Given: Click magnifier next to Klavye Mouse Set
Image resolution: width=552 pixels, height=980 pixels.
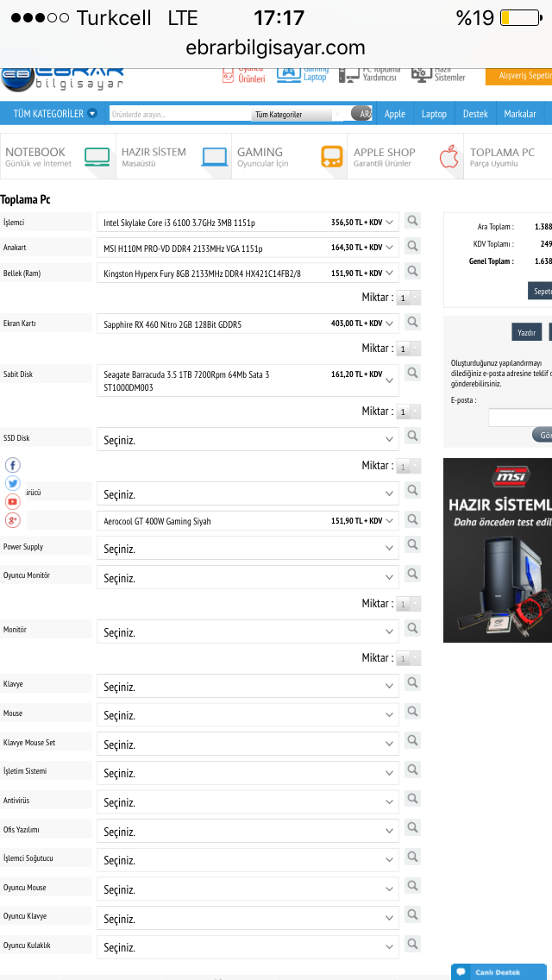Looking at the screenshot, I should [x=412, y=741].
